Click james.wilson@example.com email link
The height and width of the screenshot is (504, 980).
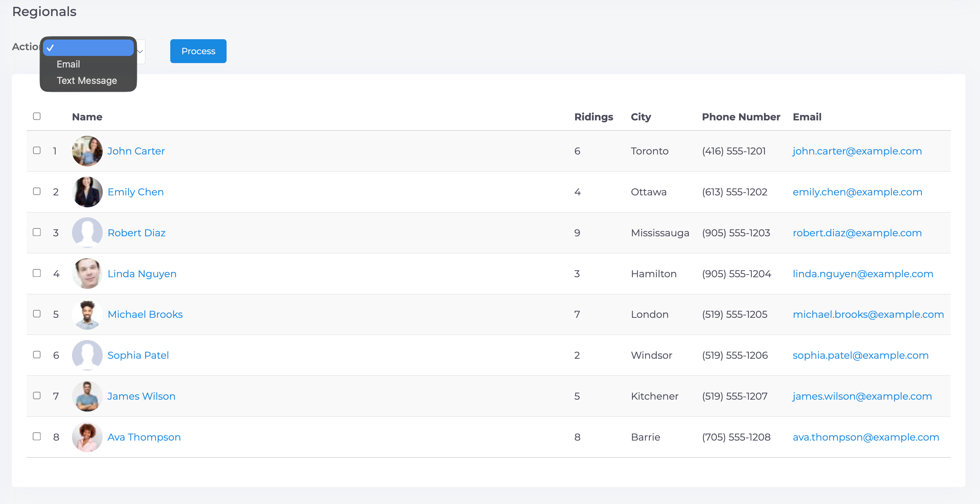(862, 396)
